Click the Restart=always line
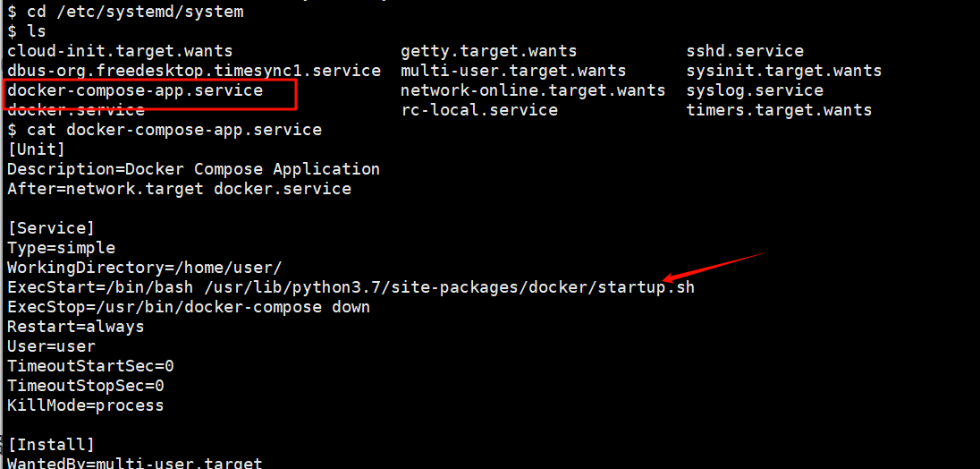Image resolution: width=980 pixels, height=469 pixels. point(76,327)
